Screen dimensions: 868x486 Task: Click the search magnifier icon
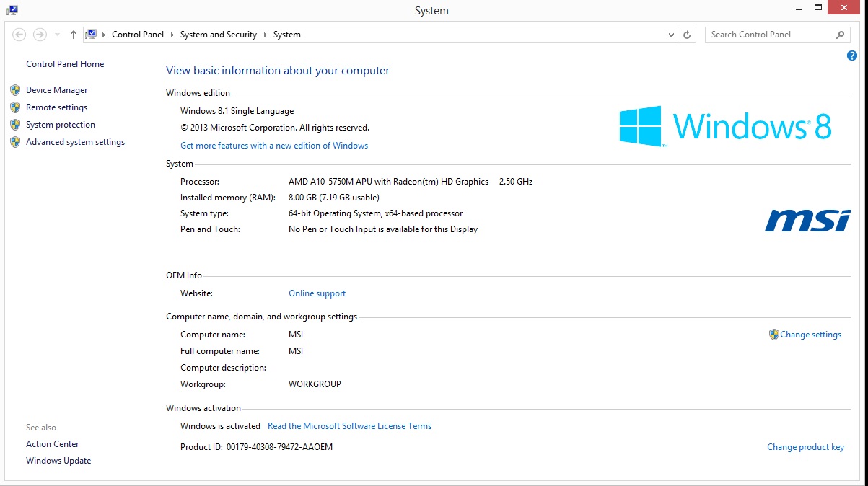point(840,35)
